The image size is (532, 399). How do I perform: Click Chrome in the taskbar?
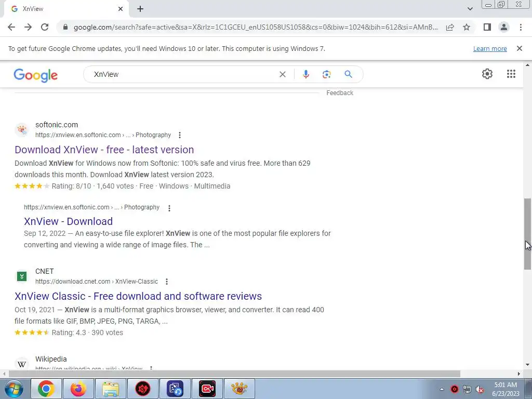coord(46,389)
